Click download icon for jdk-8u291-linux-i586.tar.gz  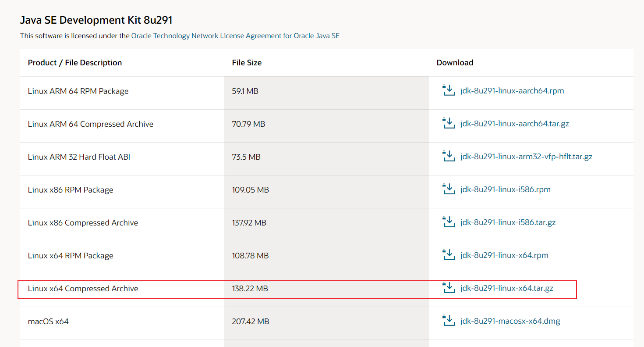449,222
